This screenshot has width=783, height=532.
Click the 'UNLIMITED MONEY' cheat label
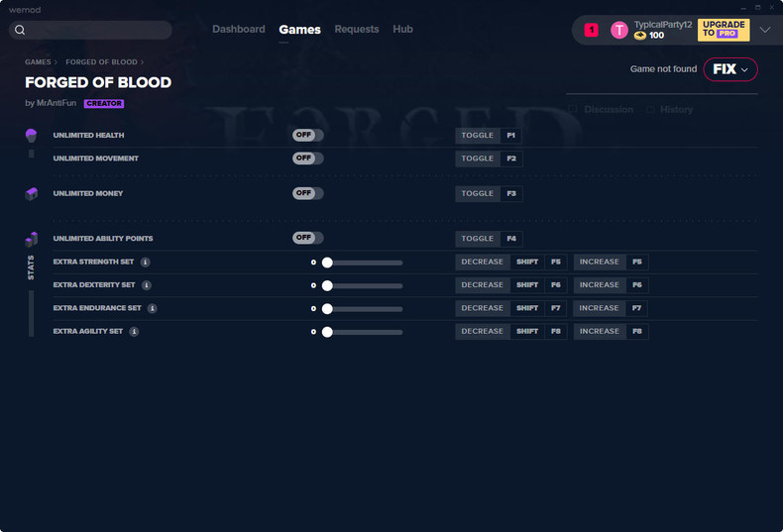coord(88,193)
